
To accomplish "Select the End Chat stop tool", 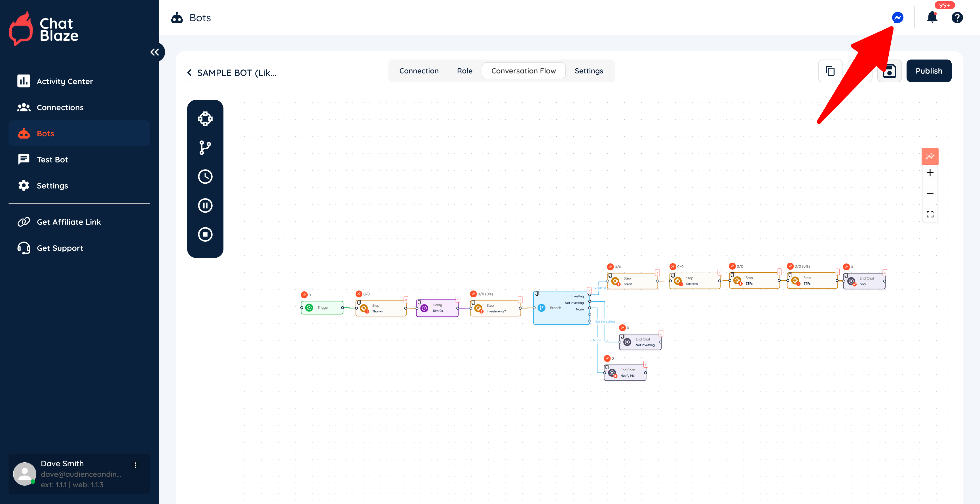I will tap(205, 234).
